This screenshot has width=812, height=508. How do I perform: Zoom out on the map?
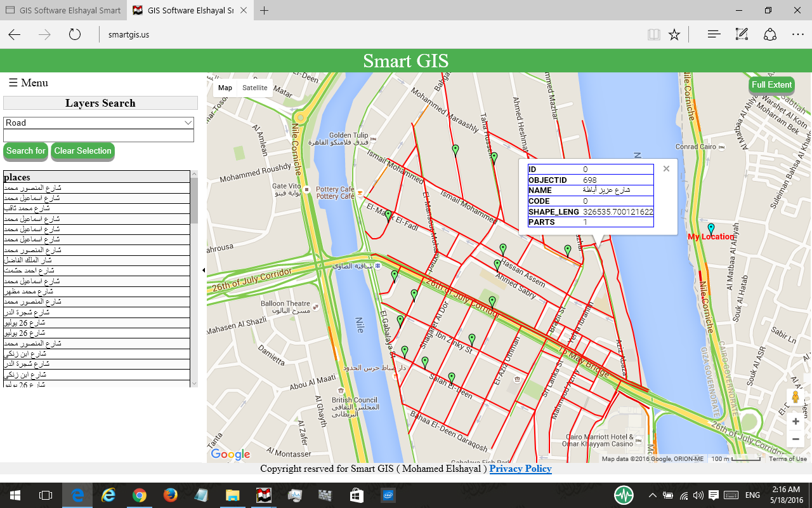[x=796, y=439]
